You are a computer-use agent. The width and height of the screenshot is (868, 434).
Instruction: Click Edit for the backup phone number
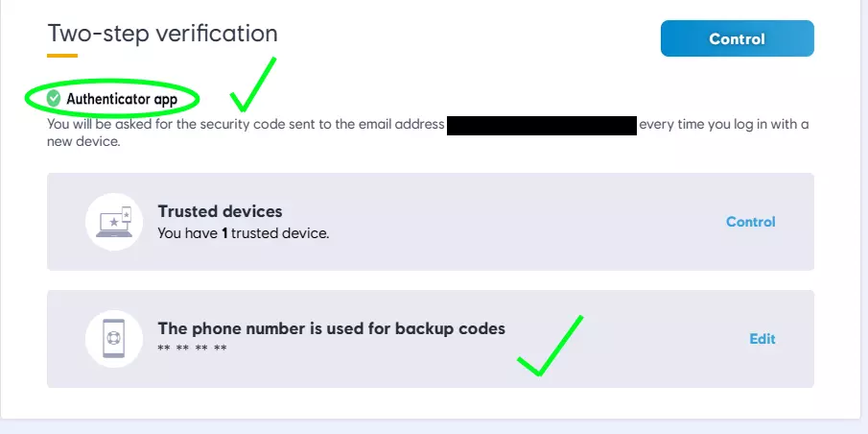coord(762,339)
